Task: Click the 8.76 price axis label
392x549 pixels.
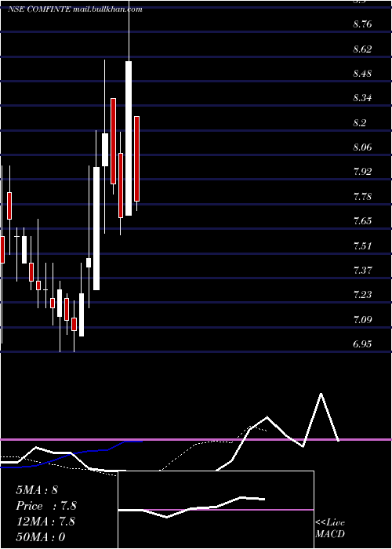Action: pos(362,24)
